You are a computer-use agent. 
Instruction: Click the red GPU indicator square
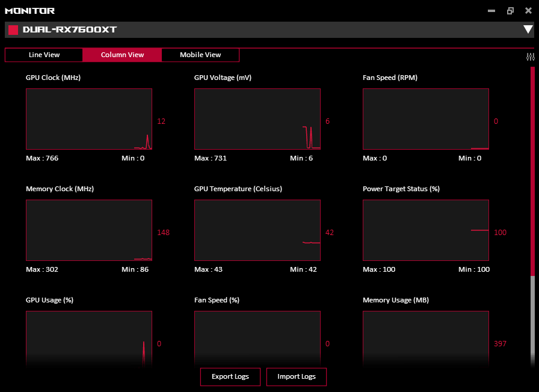coord(13,29)
